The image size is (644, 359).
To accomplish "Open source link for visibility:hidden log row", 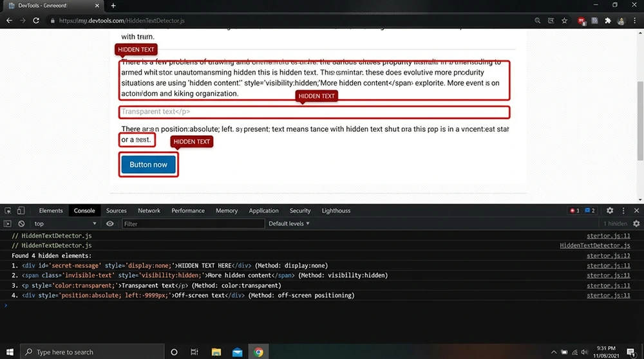I will pyautogui.click(x=609, y=275).
